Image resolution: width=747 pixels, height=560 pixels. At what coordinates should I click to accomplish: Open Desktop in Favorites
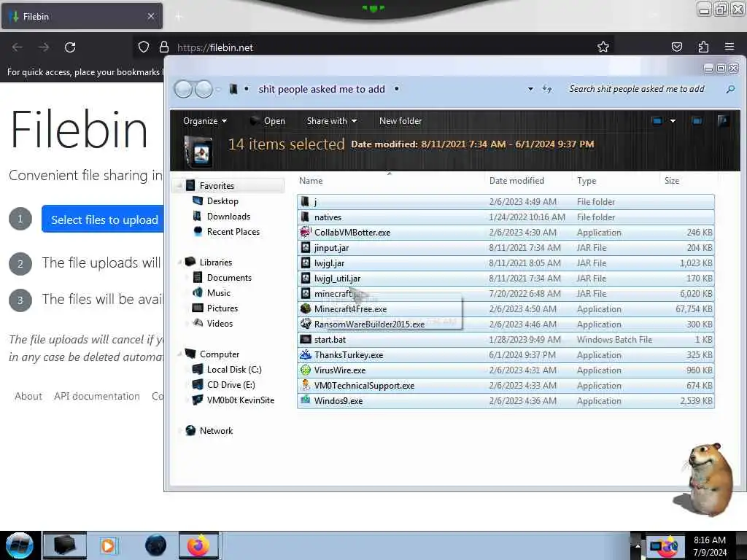pyautogui.click(x=222, y=201)
